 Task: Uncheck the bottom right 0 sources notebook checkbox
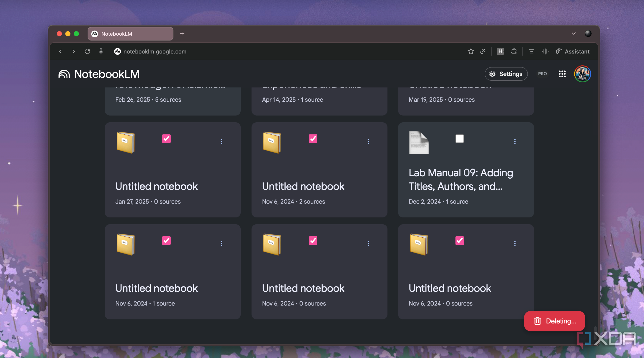tap(459, 240)
